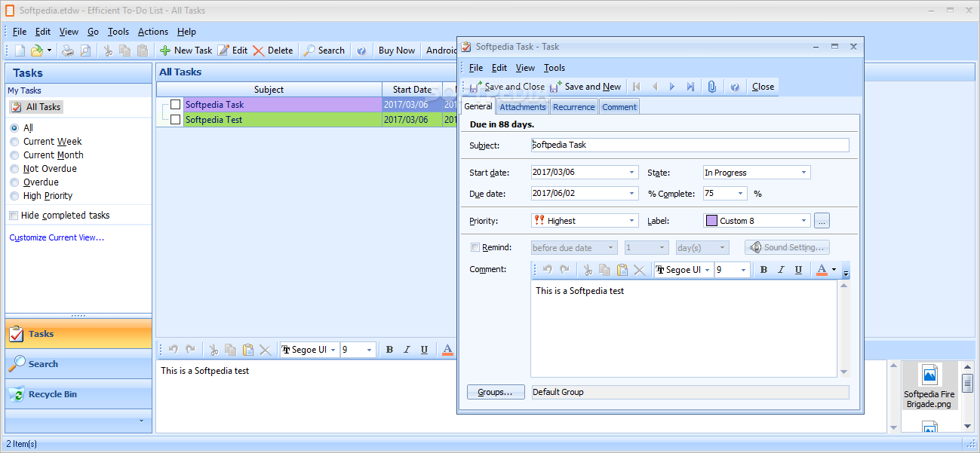Select the Current Week filter
The image size is (980, 453).
(14, 142)
